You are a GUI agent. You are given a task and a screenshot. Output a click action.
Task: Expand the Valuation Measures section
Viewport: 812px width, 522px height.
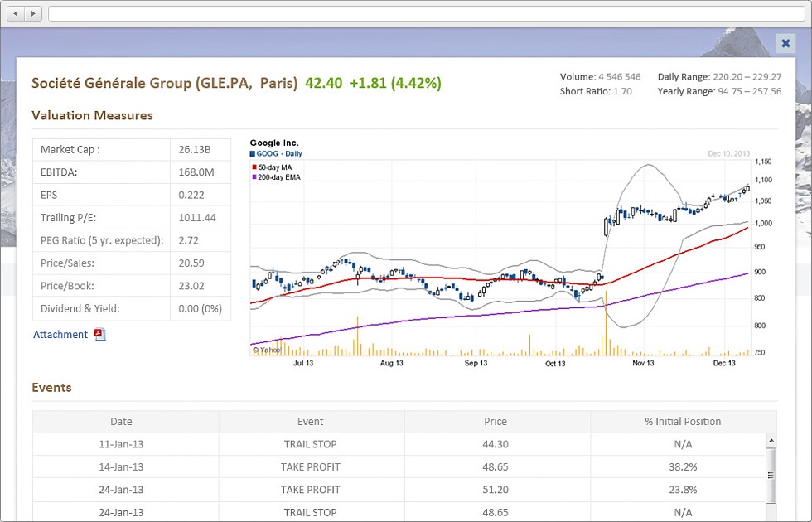pos(92,116)
